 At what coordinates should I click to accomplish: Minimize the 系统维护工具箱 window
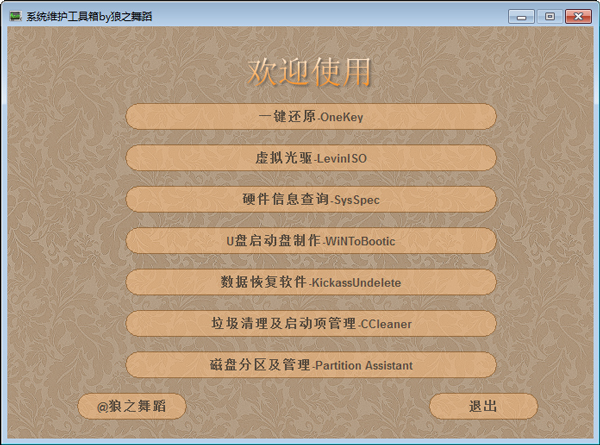point(521,17)
